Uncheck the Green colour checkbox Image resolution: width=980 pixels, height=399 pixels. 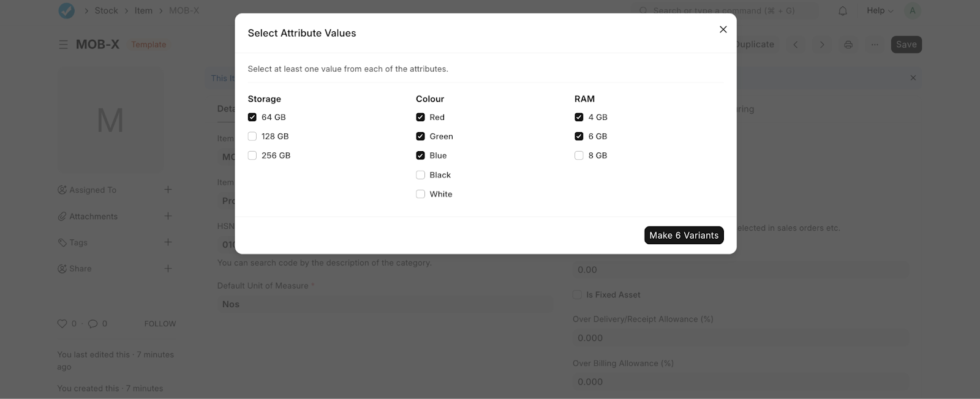click(420, 136)
